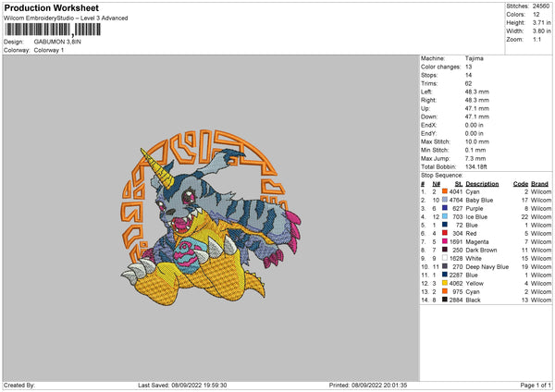Click the stitch count '2884'

click(456, 300)
